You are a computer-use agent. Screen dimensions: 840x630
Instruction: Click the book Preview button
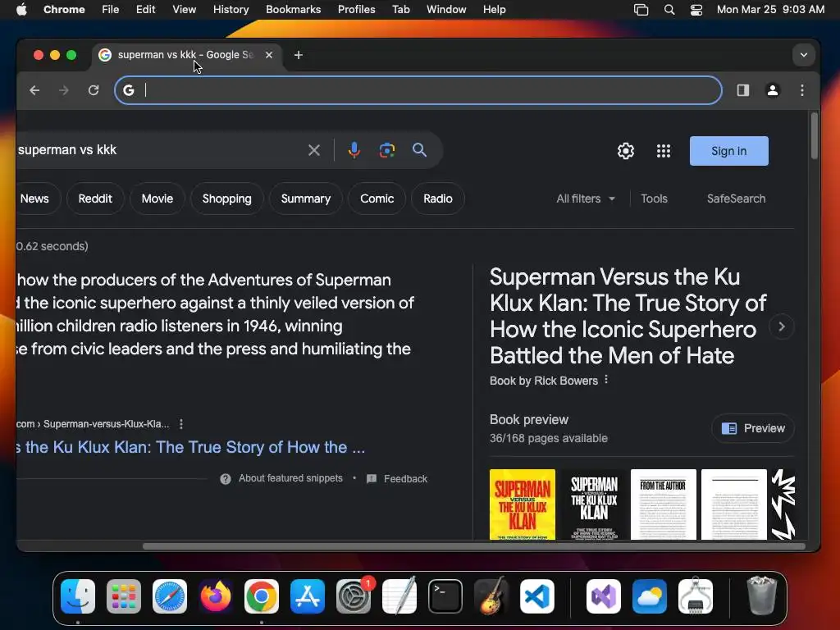point(753,428)
